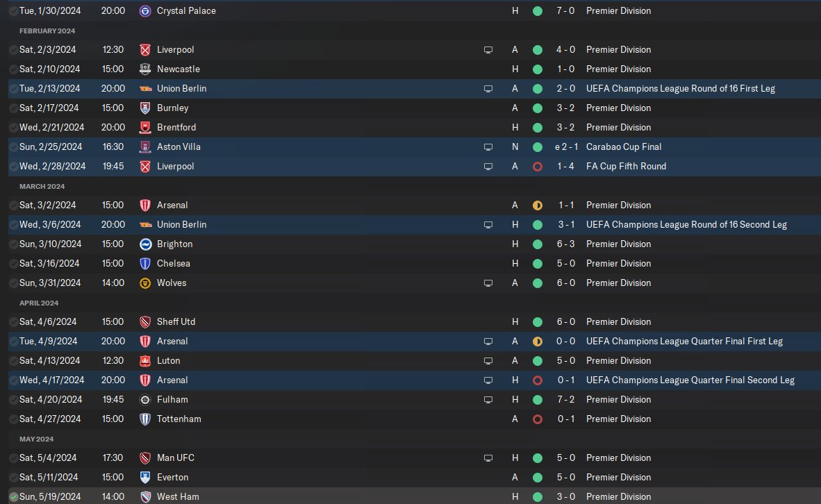Click the Union Berlin badge on the 2/13/2024 row
Viewport: 821px width, 504px height.
click(x=145, y=89)
